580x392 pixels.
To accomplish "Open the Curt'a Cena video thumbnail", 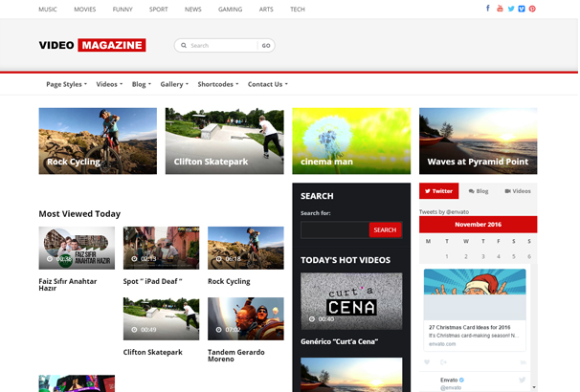I will [x=351, y=301].
